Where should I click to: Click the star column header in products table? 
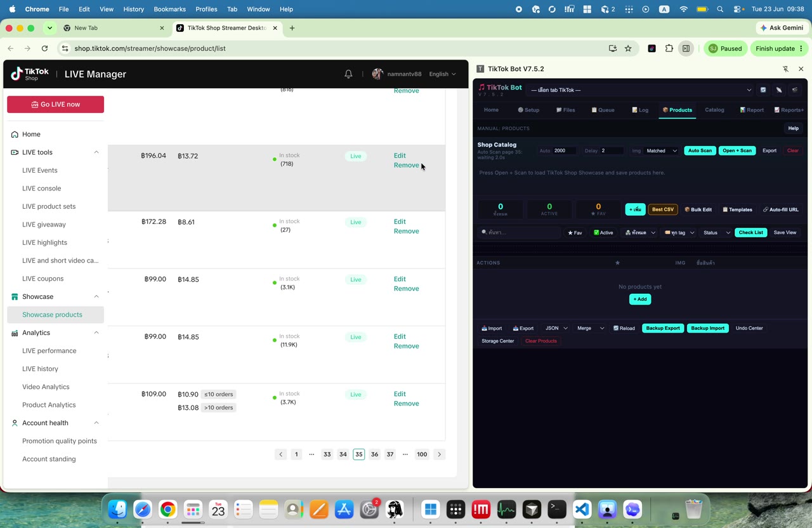pos(617,263)
